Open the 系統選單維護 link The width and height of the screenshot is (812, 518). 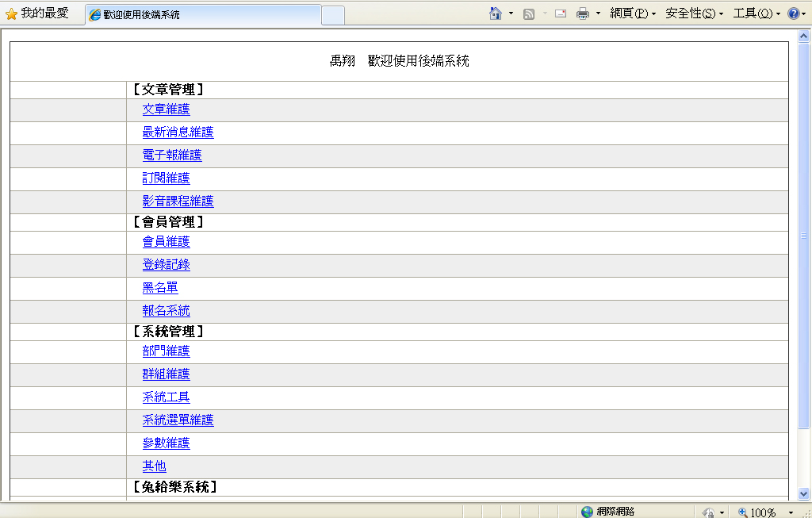[178, 420]
